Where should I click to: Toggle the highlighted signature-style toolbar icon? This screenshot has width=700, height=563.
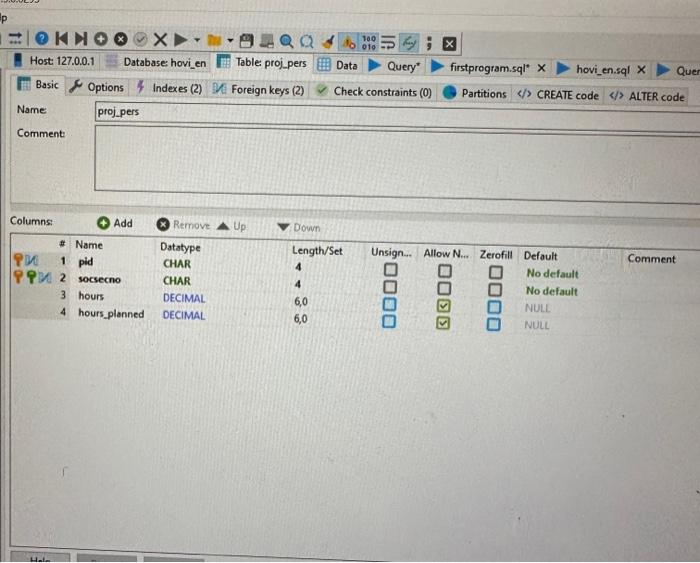tap(409, 43)
